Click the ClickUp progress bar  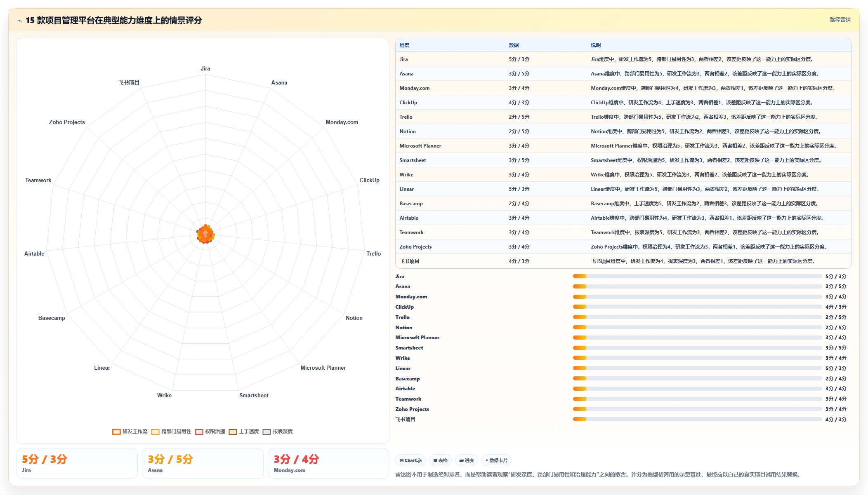click(x=697, y=307)
